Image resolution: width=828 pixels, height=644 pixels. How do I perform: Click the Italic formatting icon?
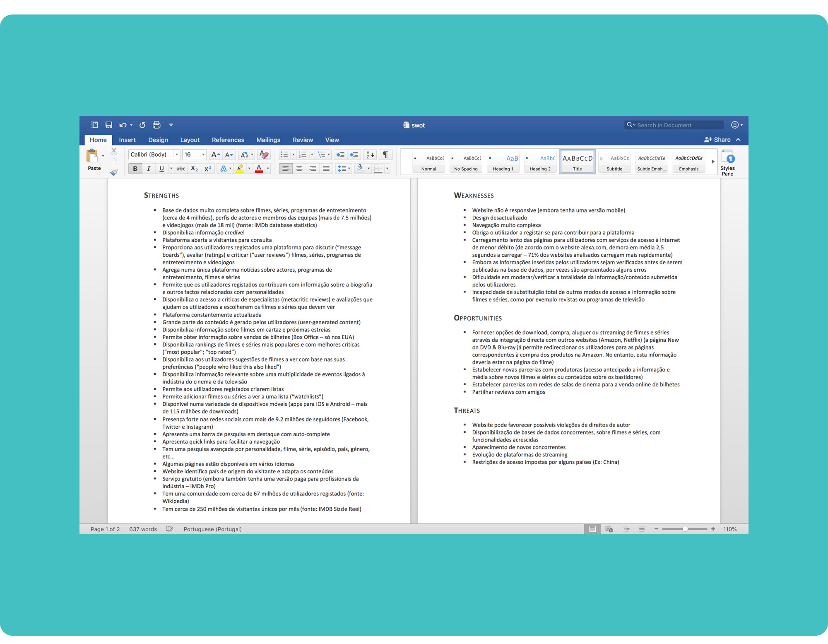(x=145, y=169)
